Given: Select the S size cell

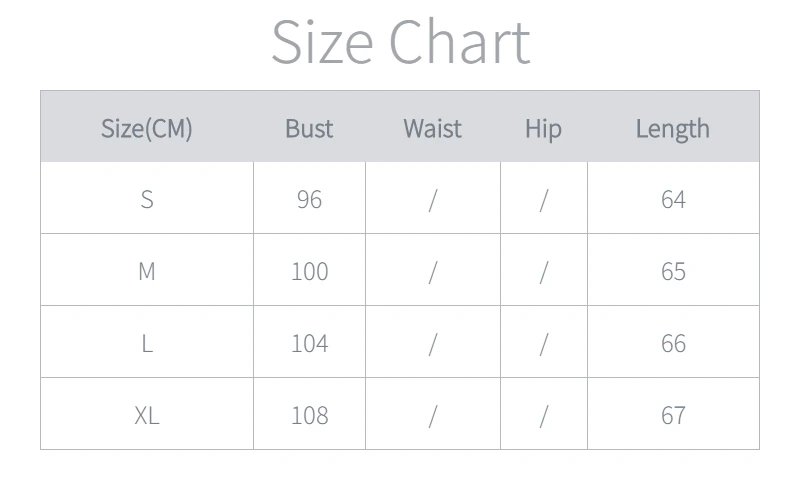Looking at the screenshot, I should tap(147, 199).
